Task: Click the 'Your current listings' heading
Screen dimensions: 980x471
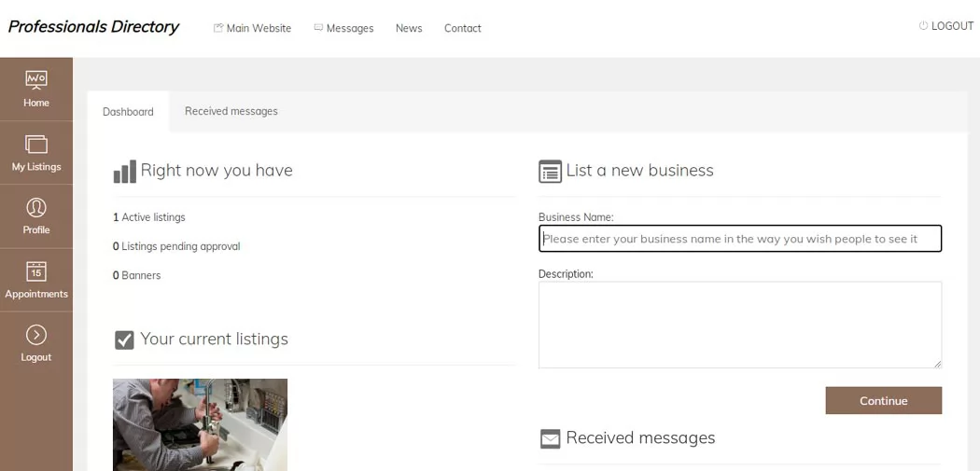Action: click(x=215, y=339)
